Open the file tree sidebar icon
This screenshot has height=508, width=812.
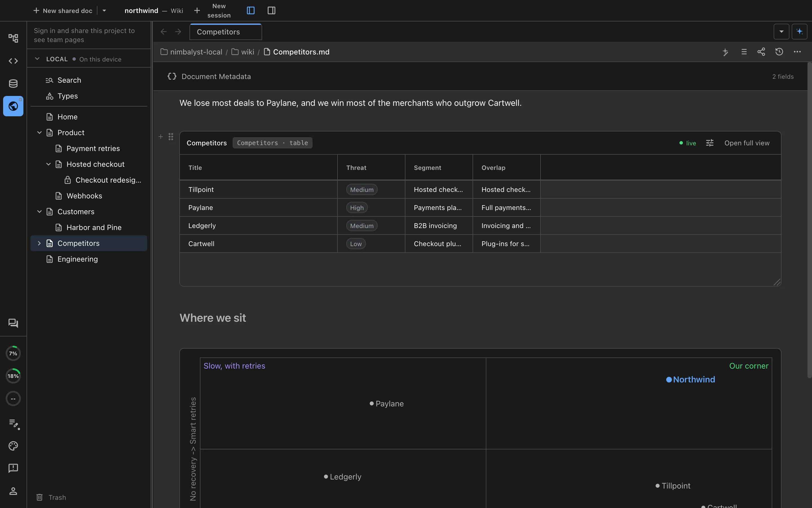click(x=13, y=38)
